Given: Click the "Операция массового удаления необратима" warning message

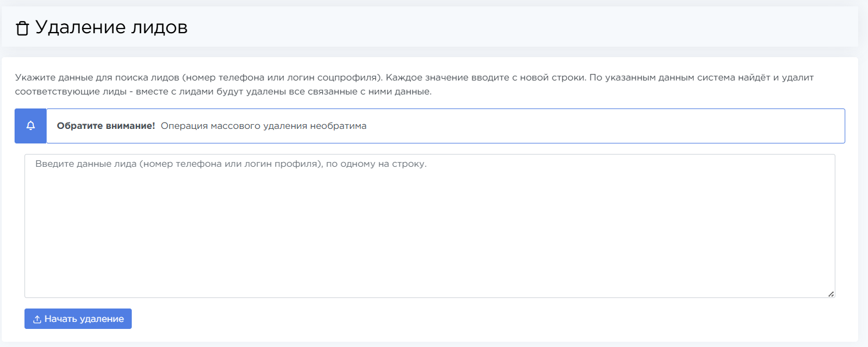Looking at the screenshot, I should (263, 126).
